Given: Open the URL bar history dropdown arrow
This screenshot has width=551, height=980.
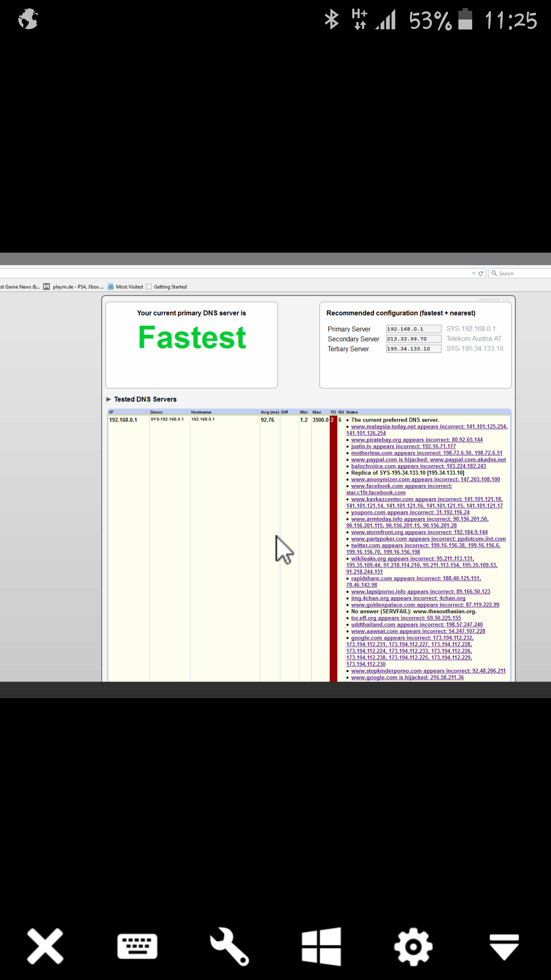Looking at the screenshot, I should pos(474,273).
